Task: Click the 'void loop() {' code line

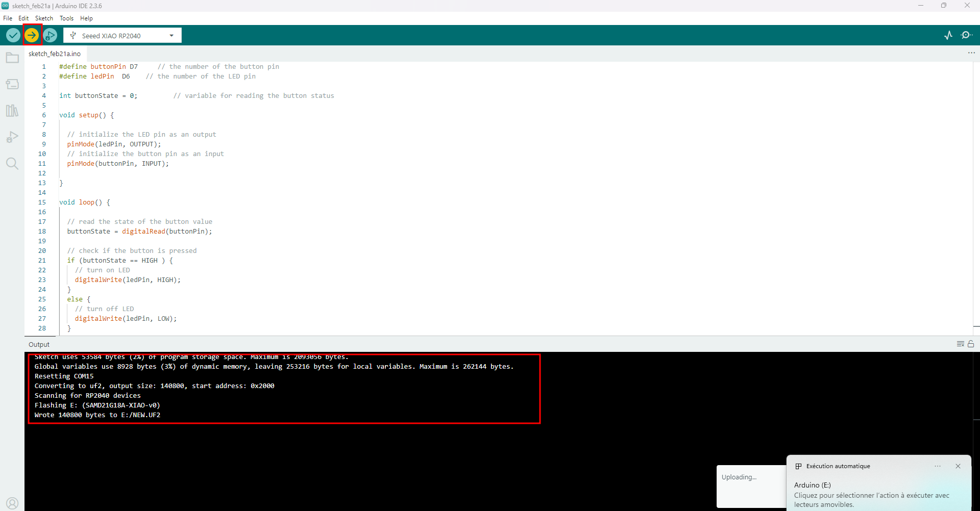Action: [x=85, y=202]
